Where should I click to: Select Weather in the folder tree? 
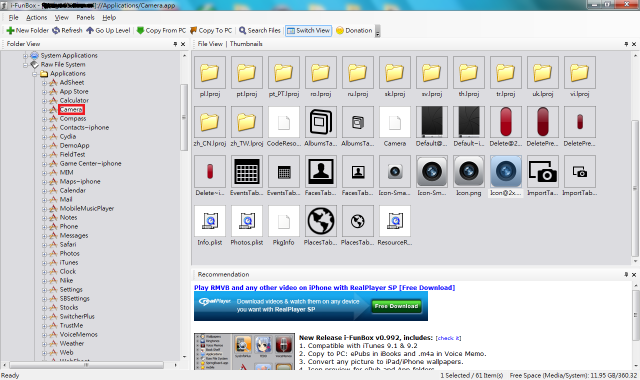pyautogui.click(x=72, y=343)
